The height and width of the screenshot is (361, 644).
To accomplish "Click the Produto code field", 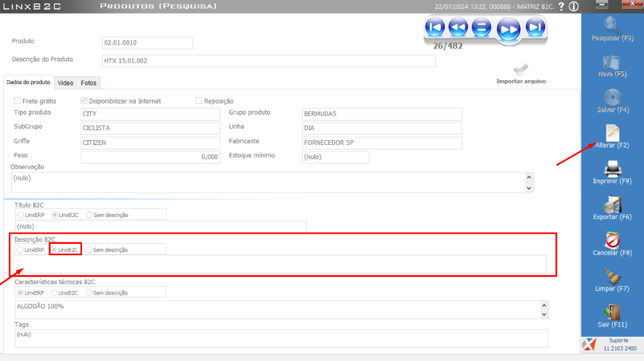I will coord(148,43).
